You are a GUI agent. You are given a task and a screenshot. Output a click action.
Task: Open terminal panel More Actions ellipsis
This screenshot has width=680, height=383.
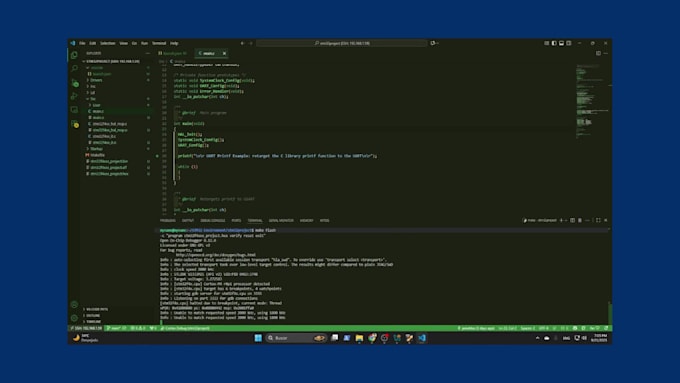[x=588, y=220]
